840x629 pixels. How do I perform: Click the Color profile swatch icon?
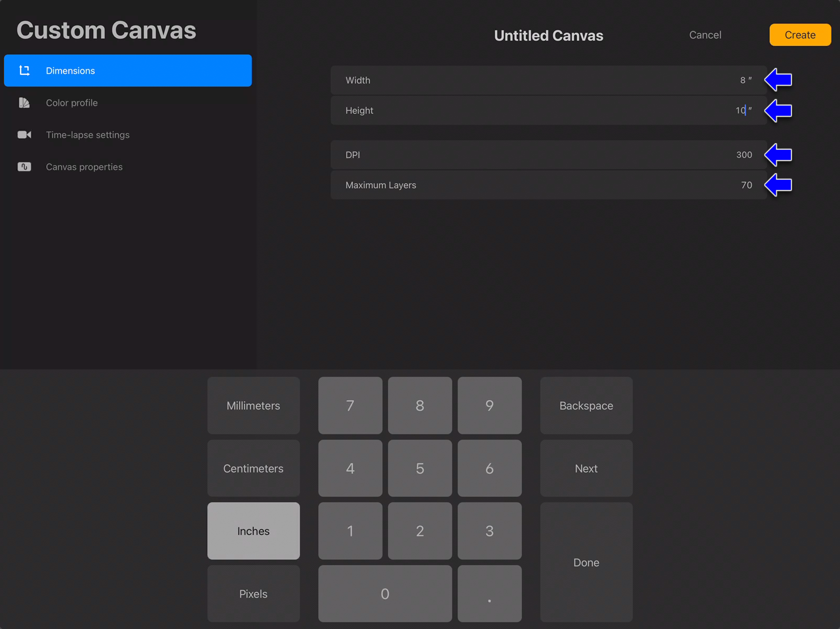(x=24, y=103)
